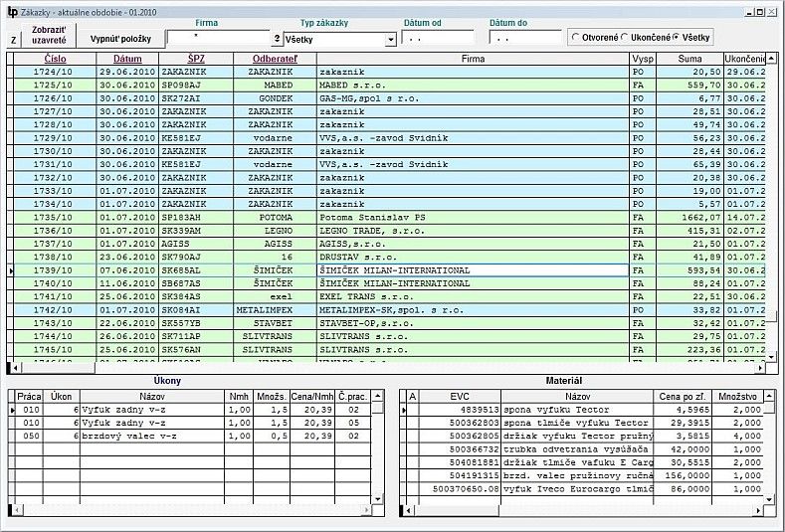Viewport: 785px width, 532px height.
Task: Click the down arrow on the orders scrollbar
Action: (x=771, y=356)
